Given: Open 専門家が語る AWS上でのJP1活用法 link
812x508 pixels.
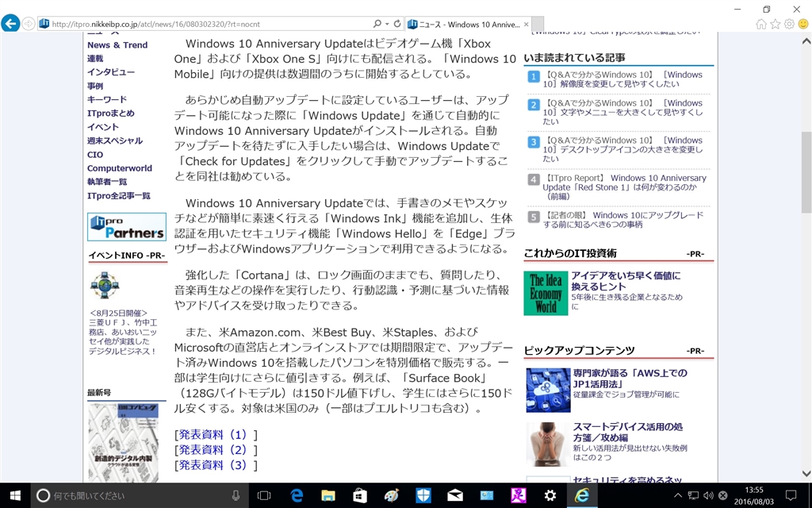Looking at the screenshot, I should [x=630, y=379].
